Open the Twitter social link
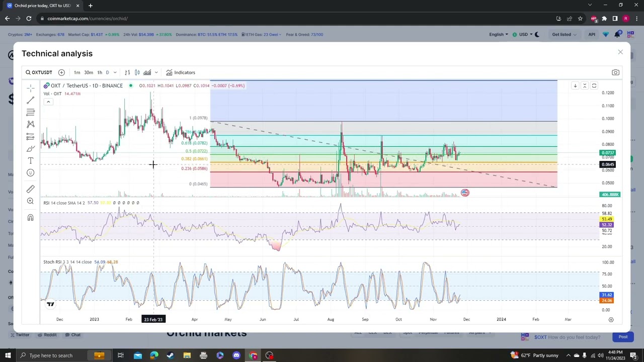This screenshot has height=362, width=644. [x=19, y=335]
